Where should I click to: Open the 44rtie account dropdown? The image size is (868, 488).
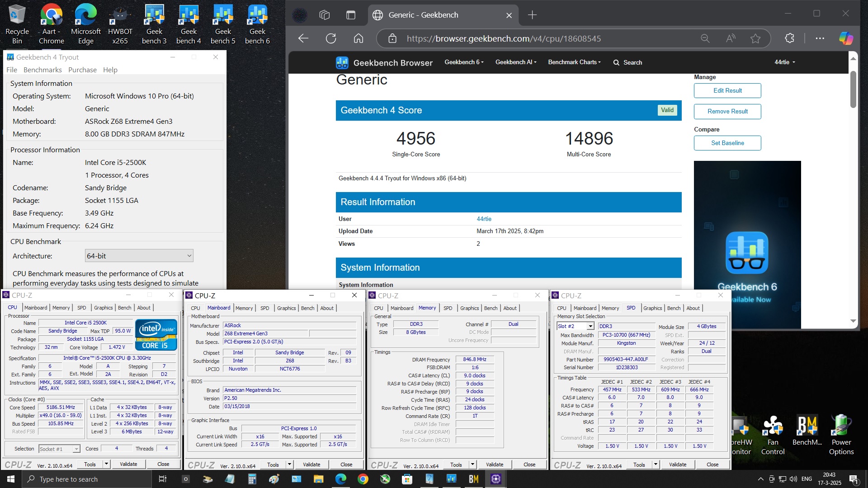tap(784, 62)
